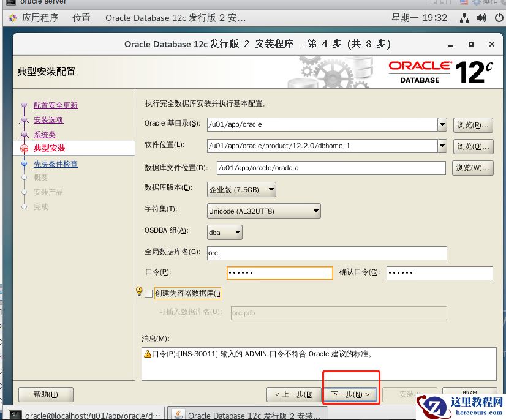Open the volume speaker icon in top panel
506x420 pixels.
click(x=481, y=18)
